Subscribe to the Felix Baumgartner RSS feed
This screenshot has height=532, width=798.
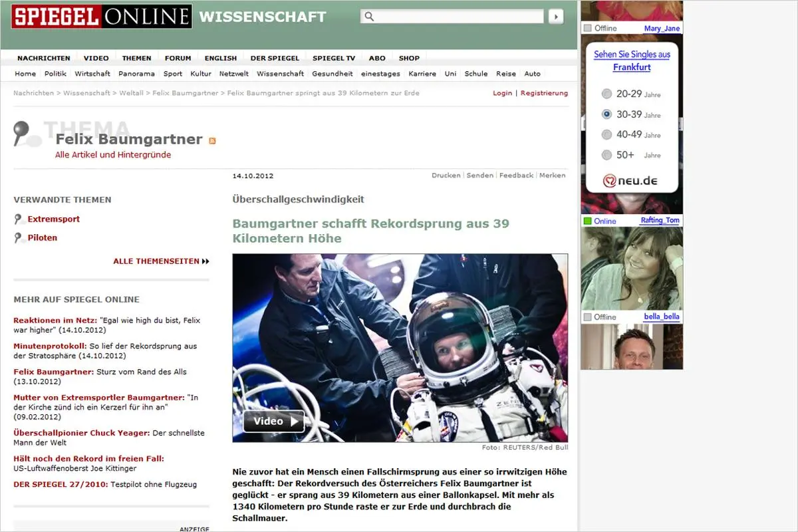[x=212, y=140]
